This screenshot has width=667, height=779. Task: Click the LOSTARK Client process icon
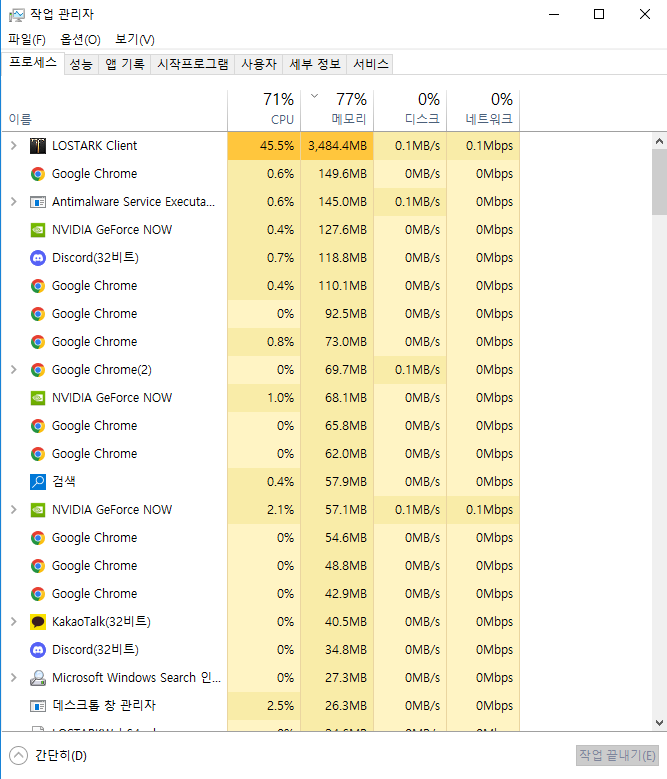point(38,146)
